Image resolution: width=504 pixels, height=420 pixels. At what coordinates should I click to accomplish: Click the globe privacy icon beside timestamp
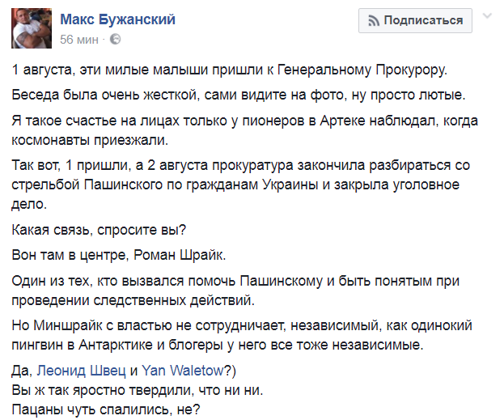pos(115,39)
